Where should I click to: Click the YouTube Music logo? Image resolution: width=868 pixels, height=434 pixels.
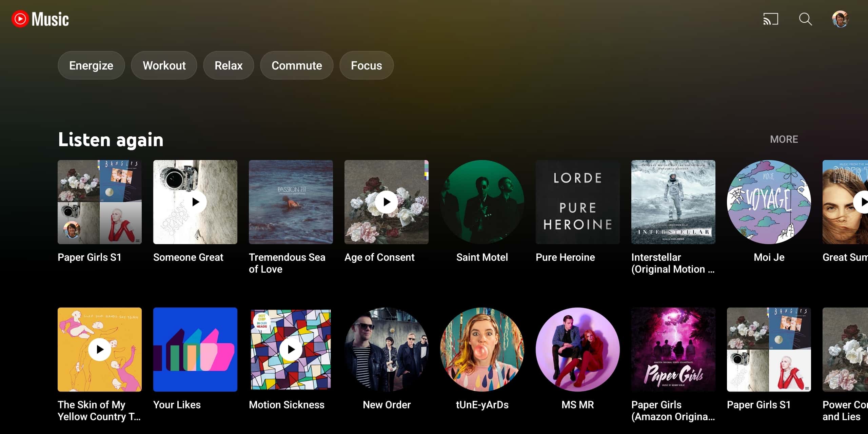40,19
